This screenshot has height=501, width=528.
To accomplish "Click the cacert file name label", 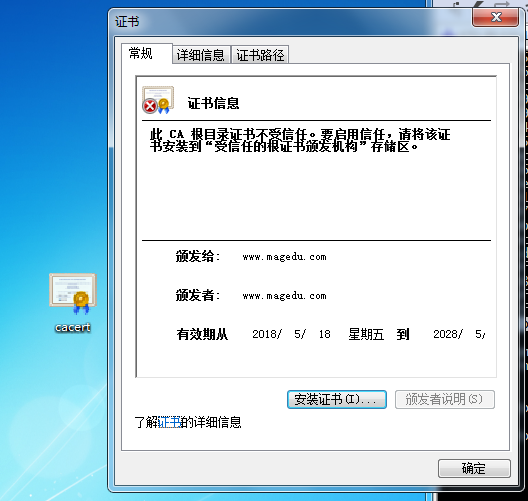I will [x=73, y=327].
